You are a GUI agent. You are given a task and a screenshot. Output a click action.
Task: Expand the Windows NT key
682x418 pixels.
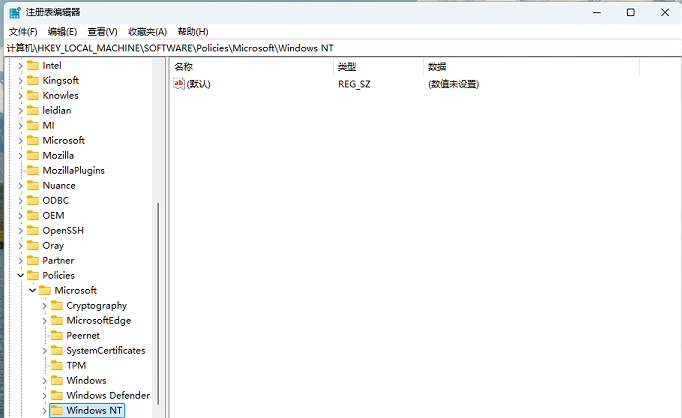click(x=44, y=411)
